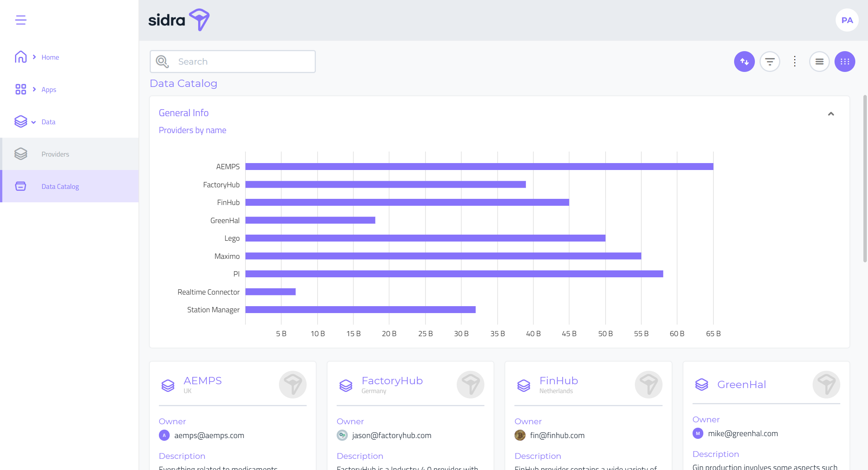The width and height of the screenshot is (868, 470).
Task: Click the Maximo chart bar
Action: click(x=443, y=256)
